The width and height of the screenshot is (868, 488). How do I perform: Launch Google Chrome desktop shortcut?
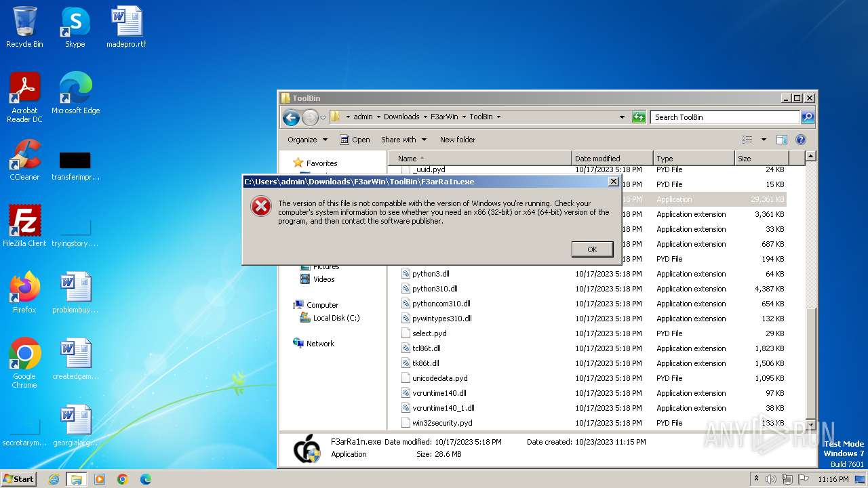24,363
